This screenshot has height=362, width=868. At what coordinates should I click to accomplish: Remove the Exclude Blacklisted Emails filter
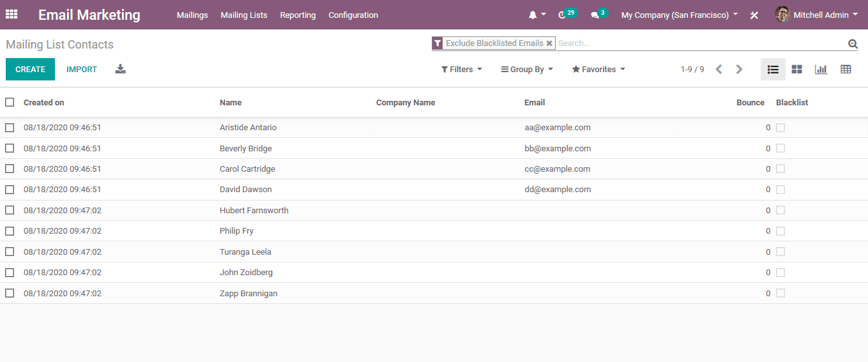(549, 43)
